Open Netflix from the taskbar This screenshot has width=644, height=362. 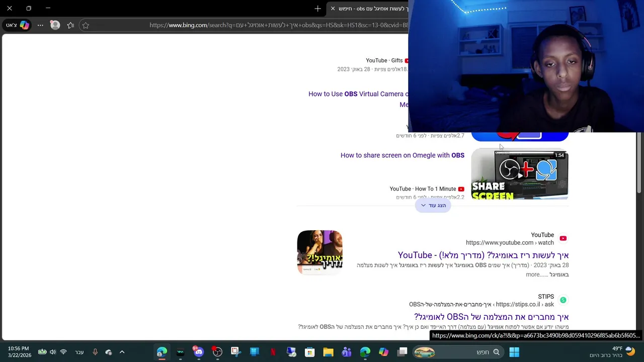(273, 352)
